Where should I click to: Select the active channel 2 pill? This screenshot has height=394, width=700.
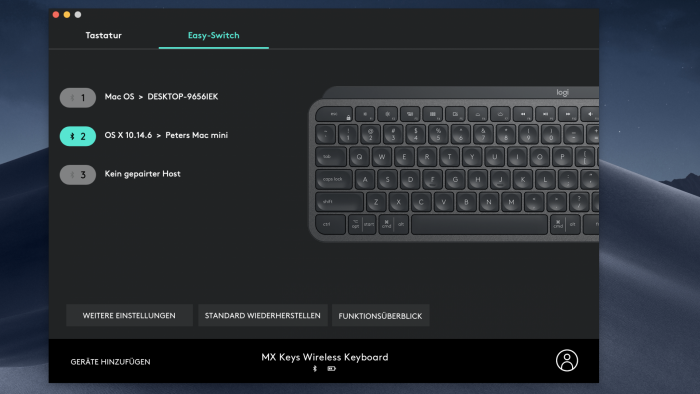[x=78, y=136]
